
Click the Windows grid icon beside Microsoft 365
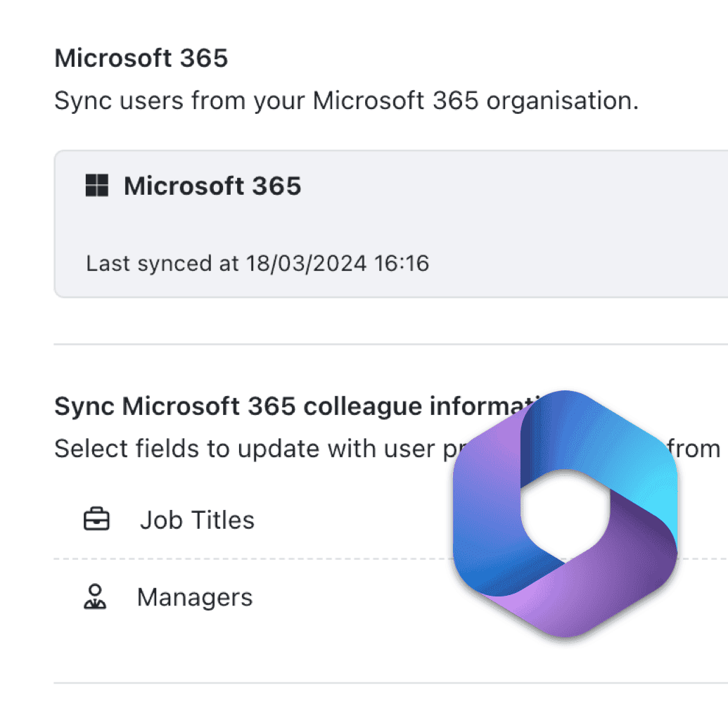coord(97,186)
